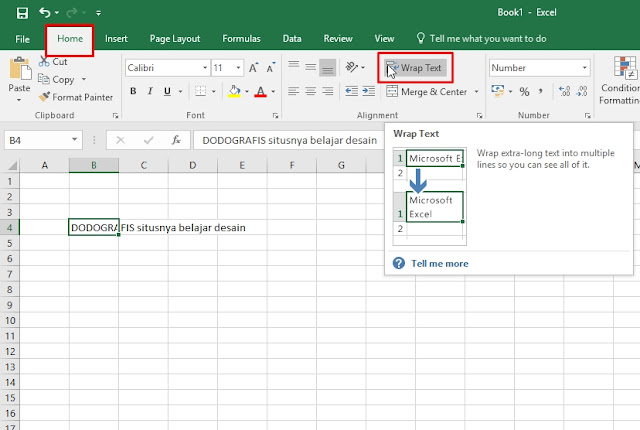Viewport: 640px width, 430px height.
Task: Decrease the font size
Action: 271,68
